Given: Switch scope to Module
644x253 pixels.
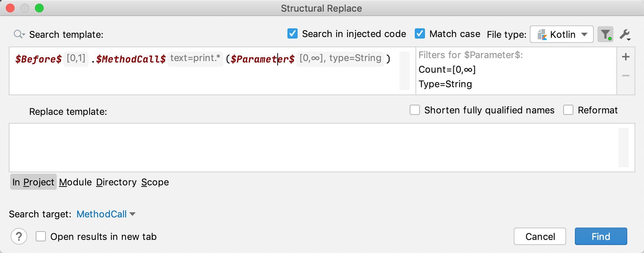Looking at the screenshot, I should (75, 182).
